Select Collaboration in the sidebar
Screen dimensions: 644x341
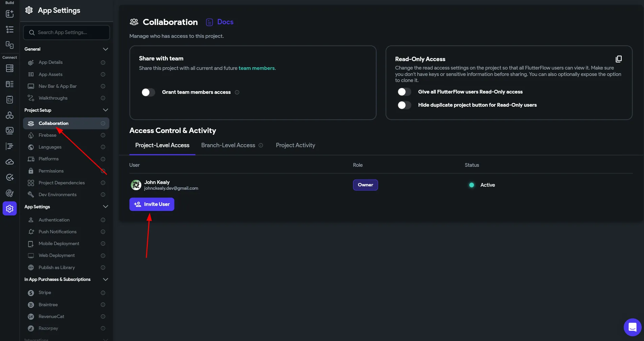coord(66,123)
